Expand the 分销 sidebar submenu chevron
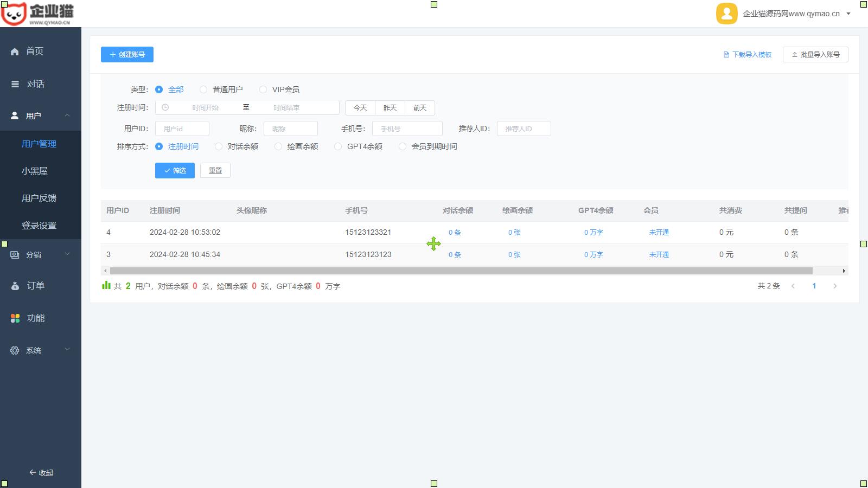868x488 pixels. 67,254
